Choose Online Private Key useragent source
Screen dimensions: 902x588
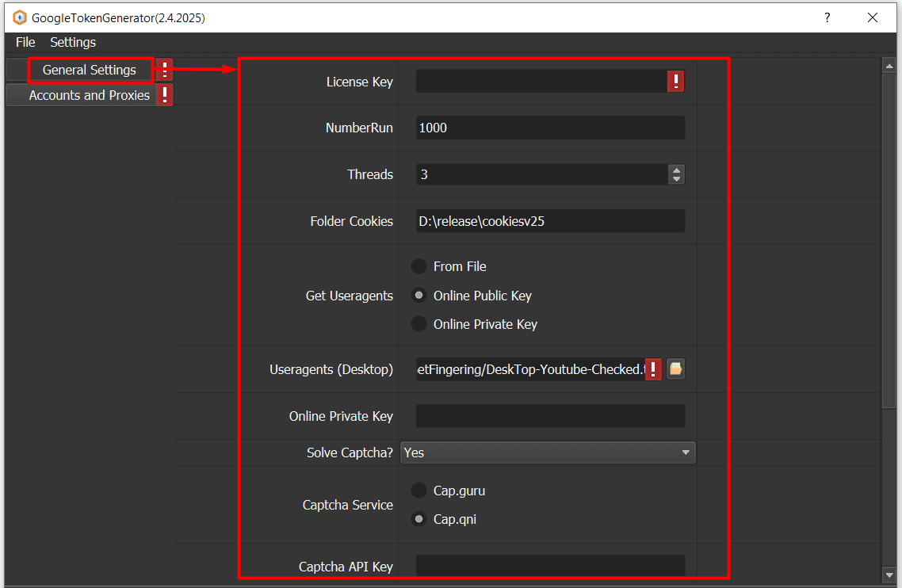tap(419, 324)
